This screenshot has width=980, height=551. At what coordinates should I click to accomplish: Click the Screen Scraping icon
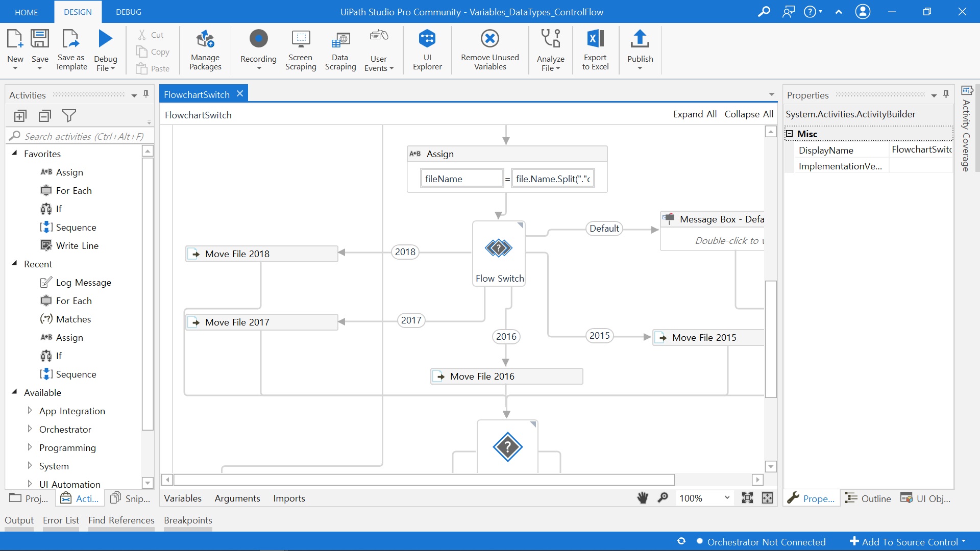point(301,39)
